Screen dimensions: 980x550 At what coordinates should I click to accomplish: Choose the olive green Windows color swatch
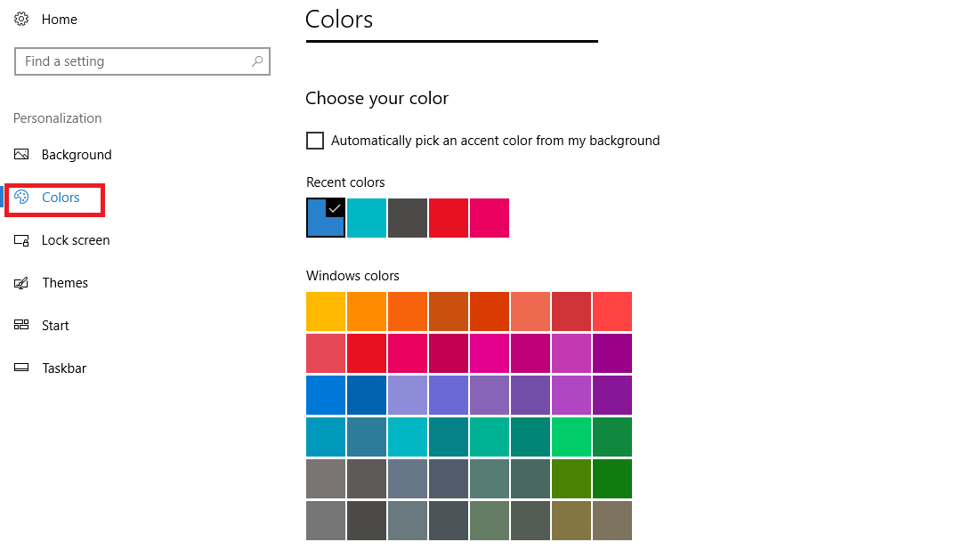coord(571,479)
